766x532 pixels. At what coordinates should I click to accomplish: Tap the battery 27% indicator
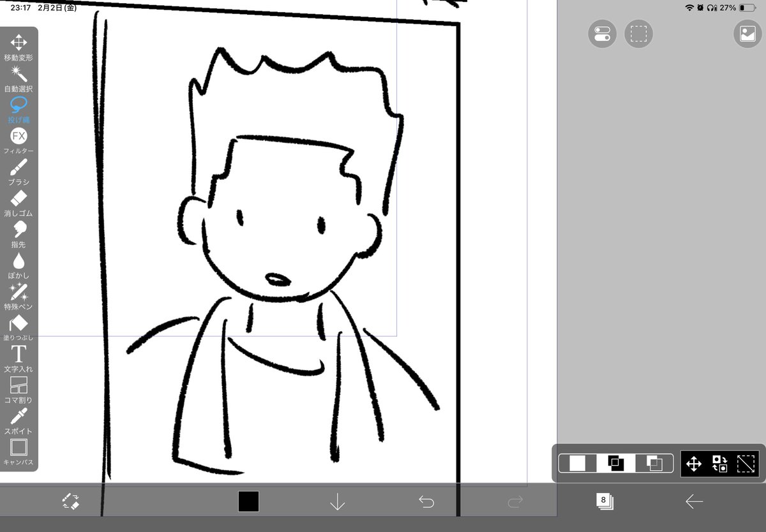pos(737,8)
